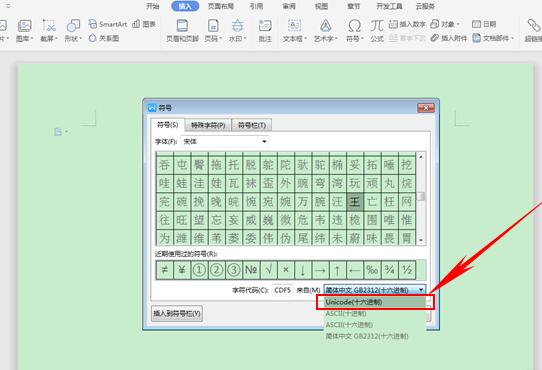Click the 页码 page number icon
Image resolution: width=542 pixels, height=370 pixels.
(x=213, y=26)
